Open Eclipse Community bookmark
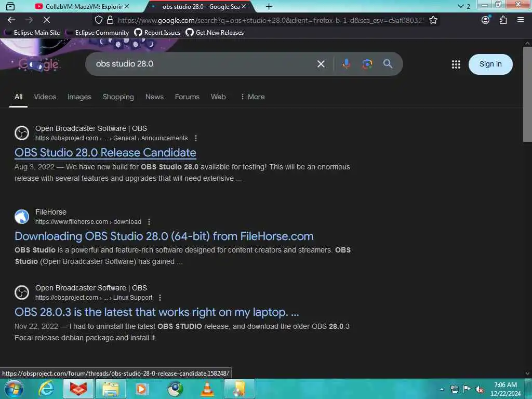This screenshot has width=532, height=399. [x=98, y=33]
